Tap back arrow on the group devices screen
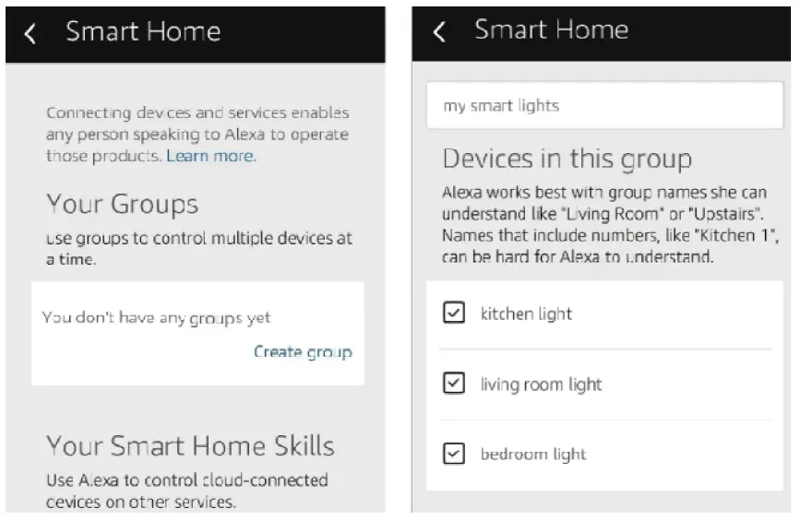This screenshot has width=801, height=532. click(x=439, y=31)
